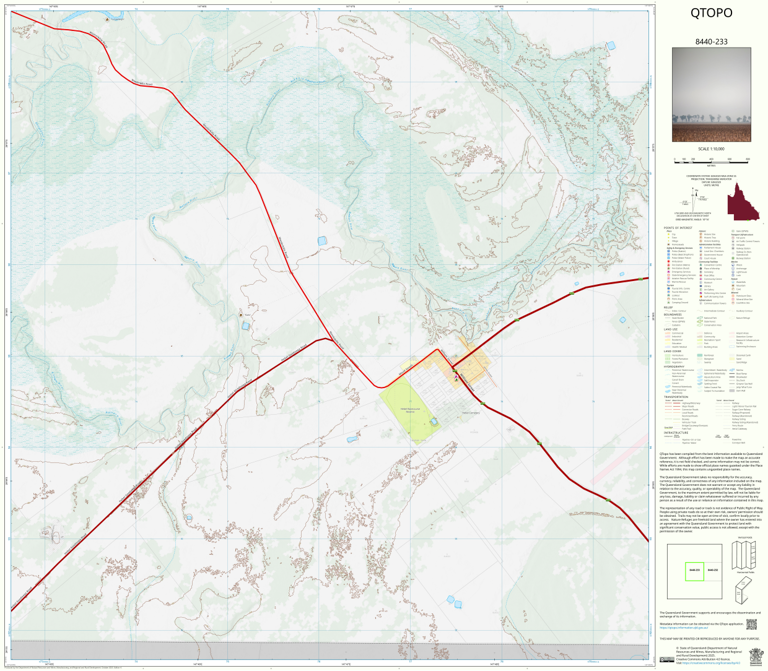768x671 pixels.
Task: Click the QTOPO map title
Action: coord(711,13)
